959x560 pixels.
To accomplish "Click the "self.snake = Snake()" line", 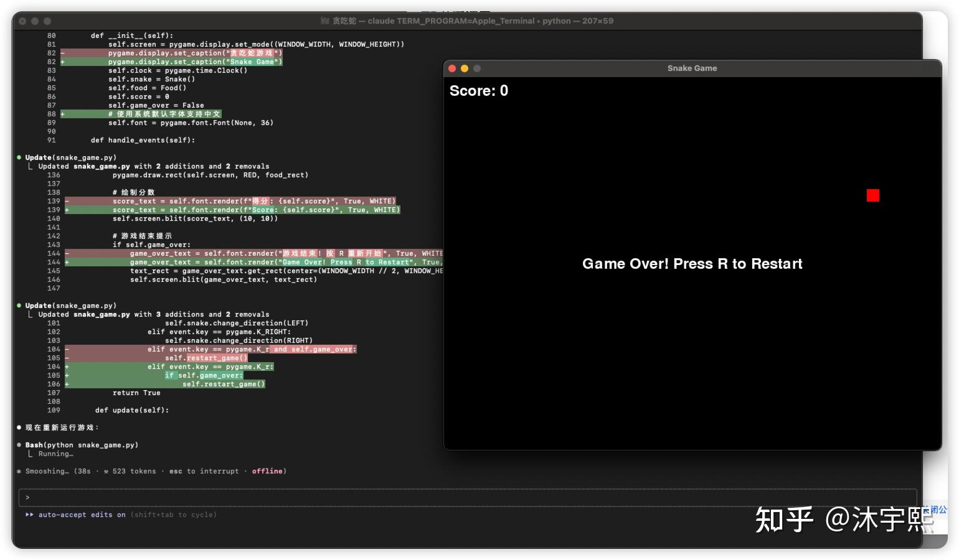I will (x=152, y=79).
